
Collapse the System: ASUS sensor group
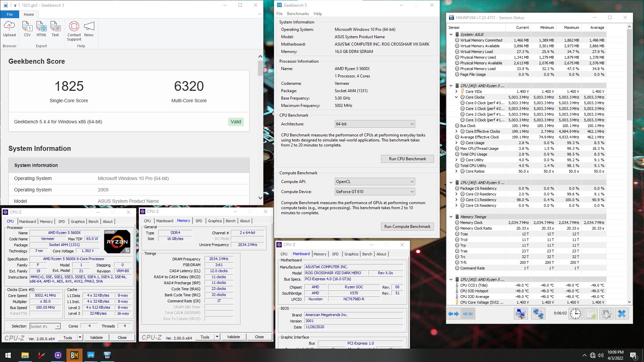(451, 35)
